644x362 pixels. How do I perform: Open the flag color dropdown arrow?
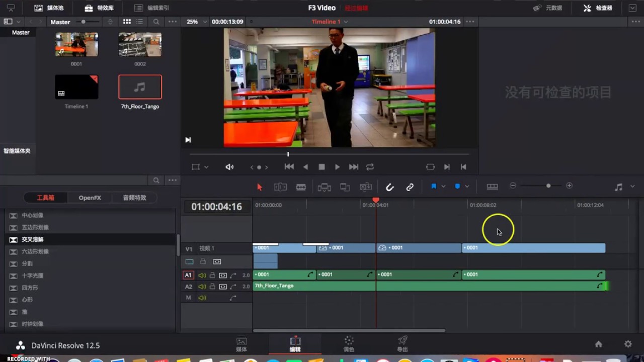(443, 187)
